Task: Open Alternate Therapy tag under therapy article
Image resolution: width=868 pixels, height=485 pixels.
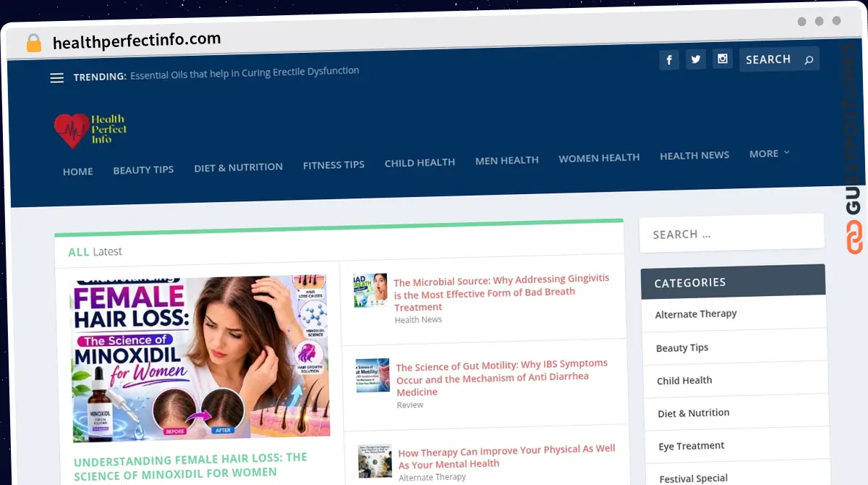Action: pyautogui.click(x=433, y=477)
